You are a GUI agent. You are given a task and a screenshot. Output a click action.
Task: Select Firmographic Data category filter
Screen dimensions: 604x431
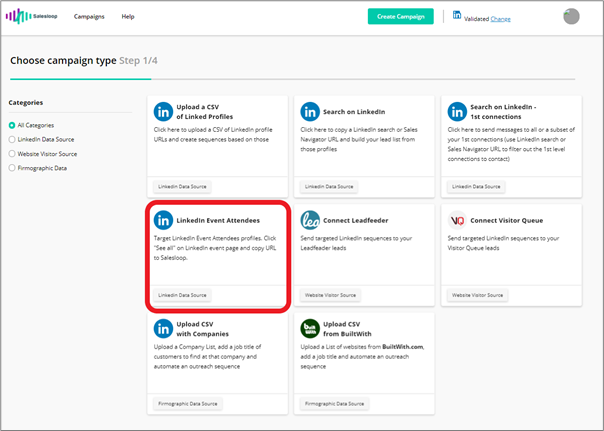point(12,168)
